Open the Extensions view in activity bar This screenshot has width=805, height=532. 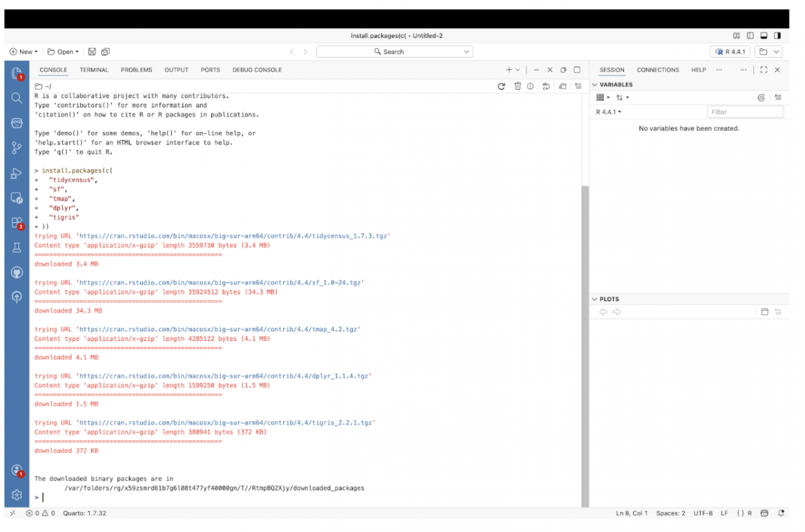[x=17, y=223]
